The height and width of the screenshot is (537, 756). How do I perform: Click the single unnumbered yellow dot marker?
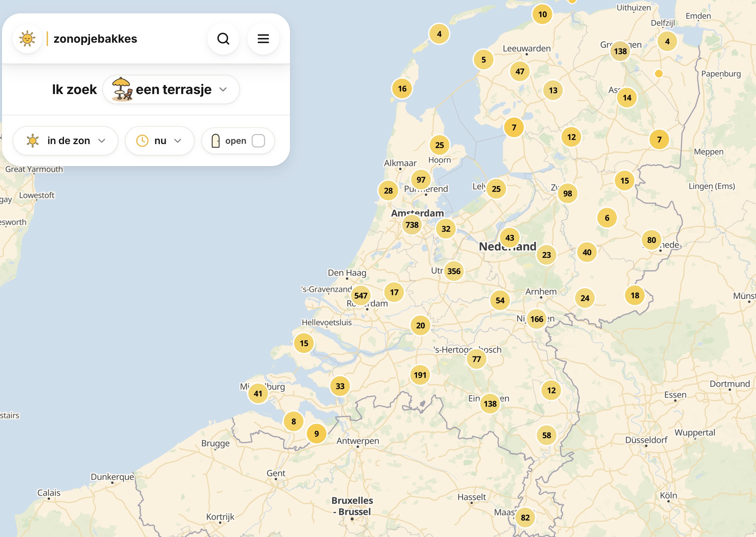pyautogui.click(x=658, y=73)
